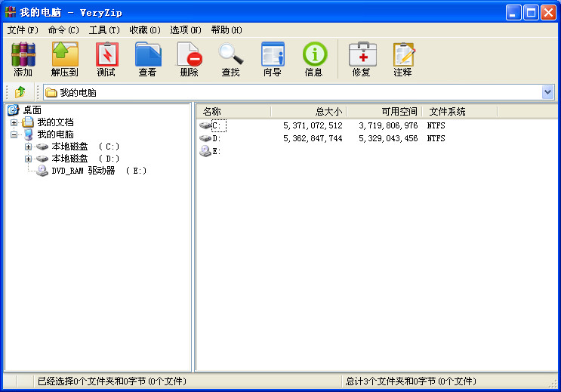Expand 我的文档 tree node
This screenshot has width=561, height=392.
click(14, 123)
